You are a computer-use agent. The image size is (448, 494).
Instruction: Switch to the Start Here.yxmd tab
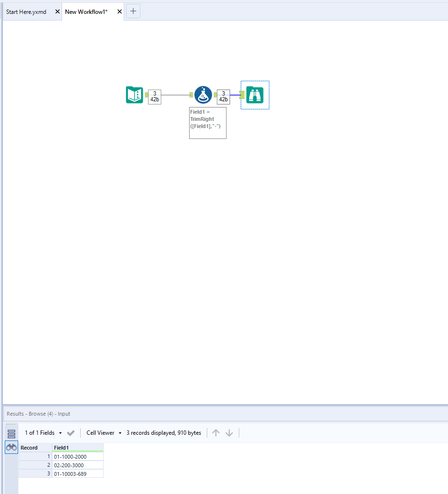coord(26,11)
